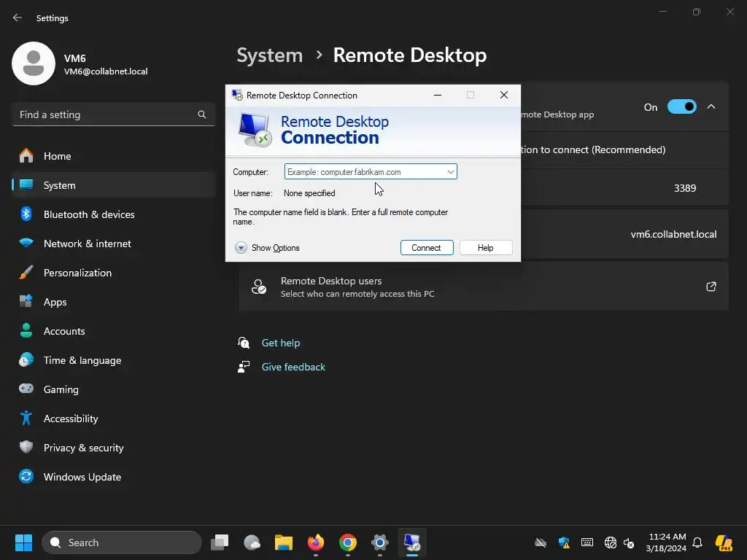This screenshot has width=747, height=560.
Task: Open Task View from taskbar
Action: (x=220, y=542)
